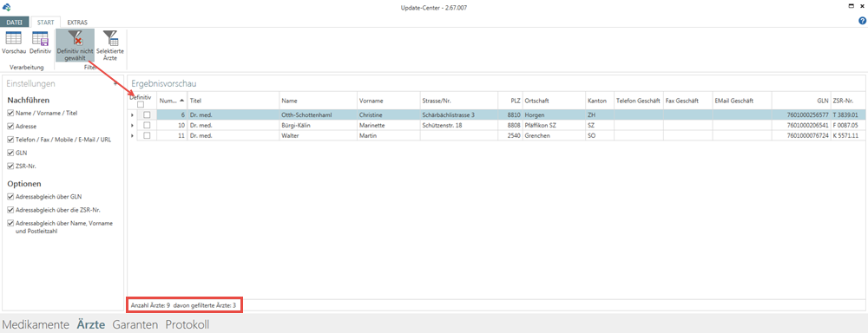Sort by the EMail Geschäft column header
Screen dimensions: 868x333
tap(742, 101)
